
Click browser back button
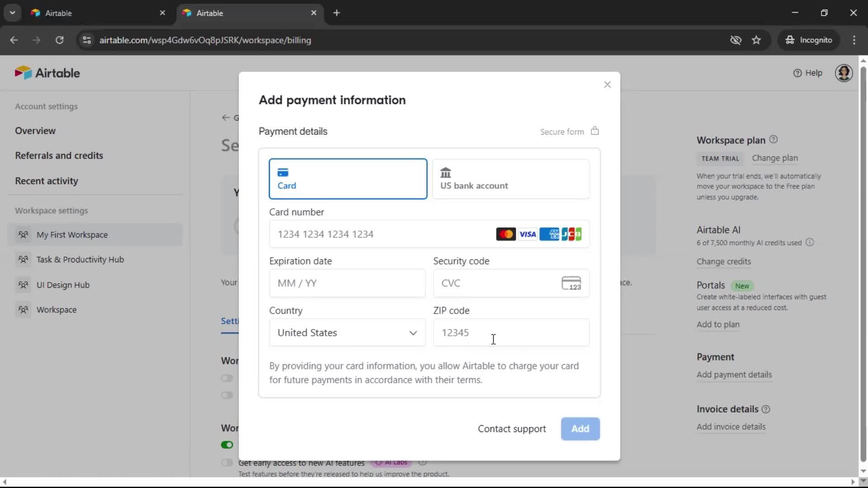14,40
